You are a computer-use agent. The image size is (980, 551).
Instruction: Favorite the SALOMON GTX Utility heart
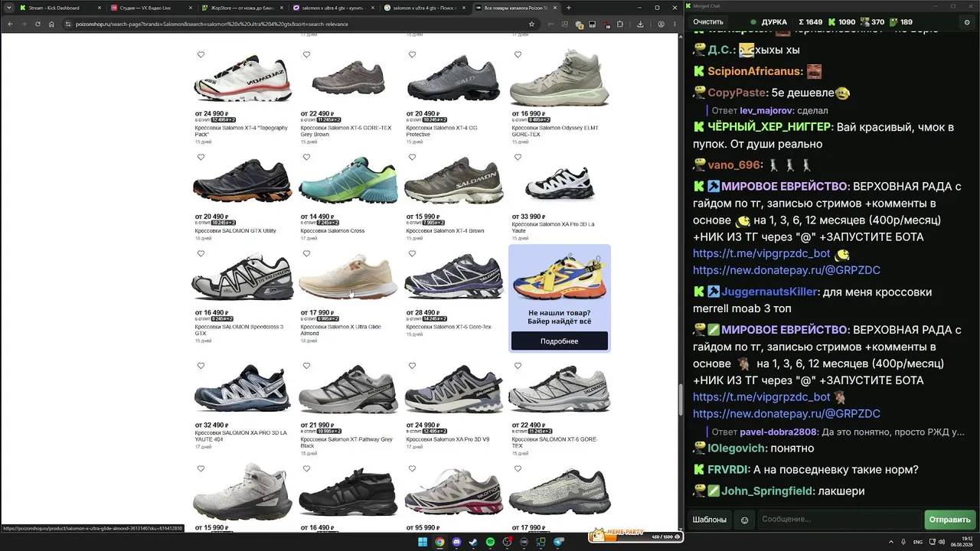coord(201,157)
